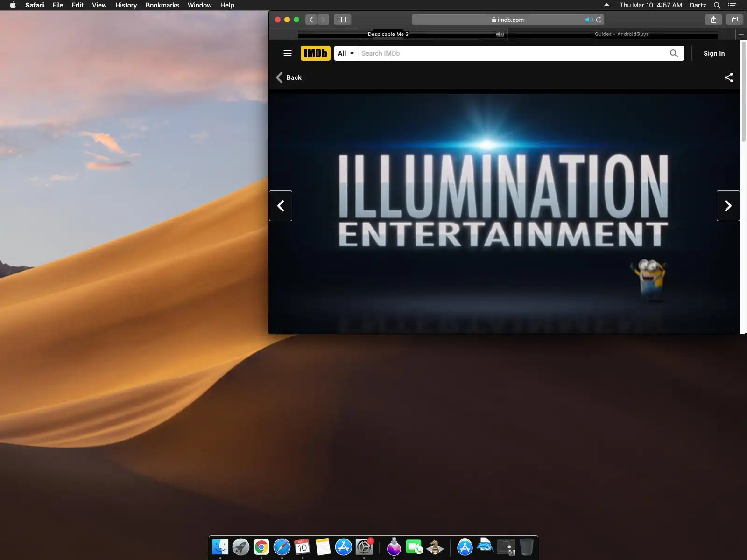Show the Safari sidebar
This screenshot has height=560, width=747.
342,20
